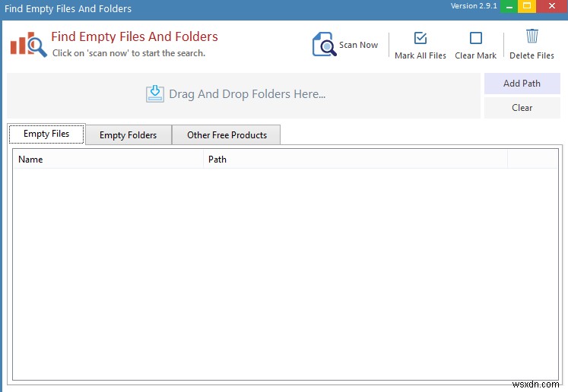Click the app logo with the chart magnifier
Viewport: 568px width, 392px height.
29,45
